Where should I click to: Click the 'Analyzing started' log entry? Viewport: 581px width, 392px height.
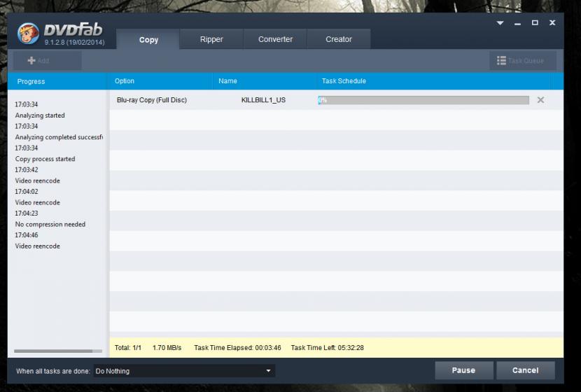(x=40, y=115)
